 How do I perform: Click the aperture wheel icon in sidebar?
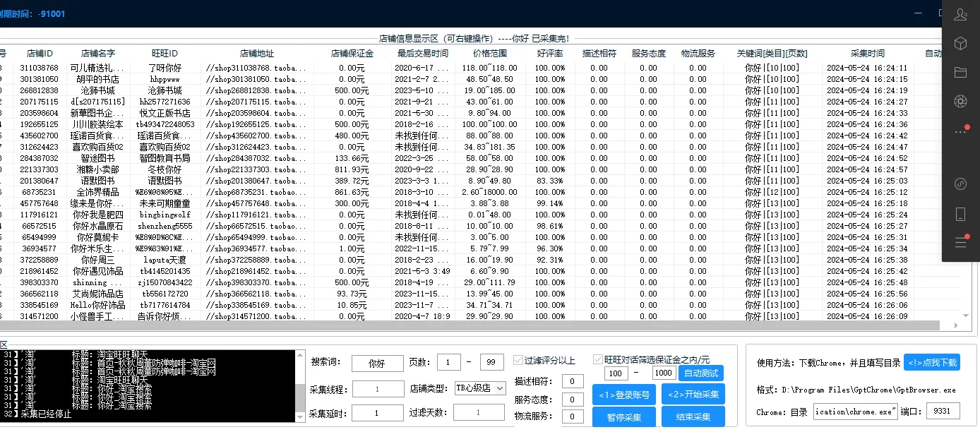(x=960, y=101)
